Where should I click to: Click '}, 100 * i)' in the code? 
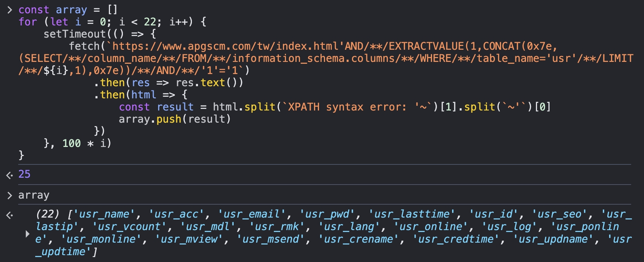coord(77,144)
